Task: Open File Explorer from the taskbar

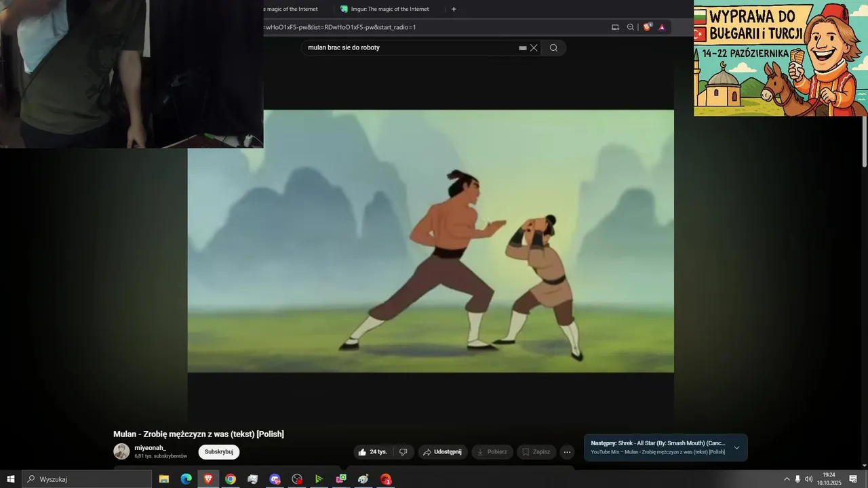Action: [x=164, y=479]
